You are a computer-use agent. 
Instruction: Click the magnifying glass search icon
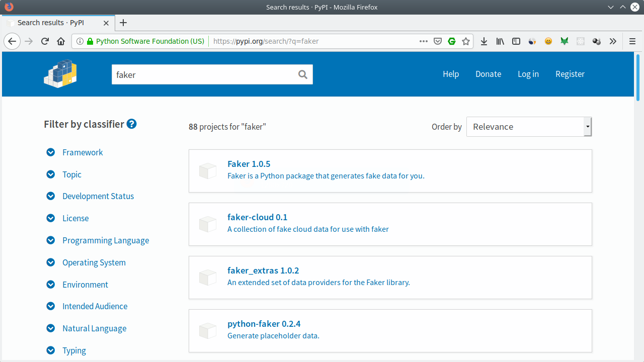(x=302, y=74)
